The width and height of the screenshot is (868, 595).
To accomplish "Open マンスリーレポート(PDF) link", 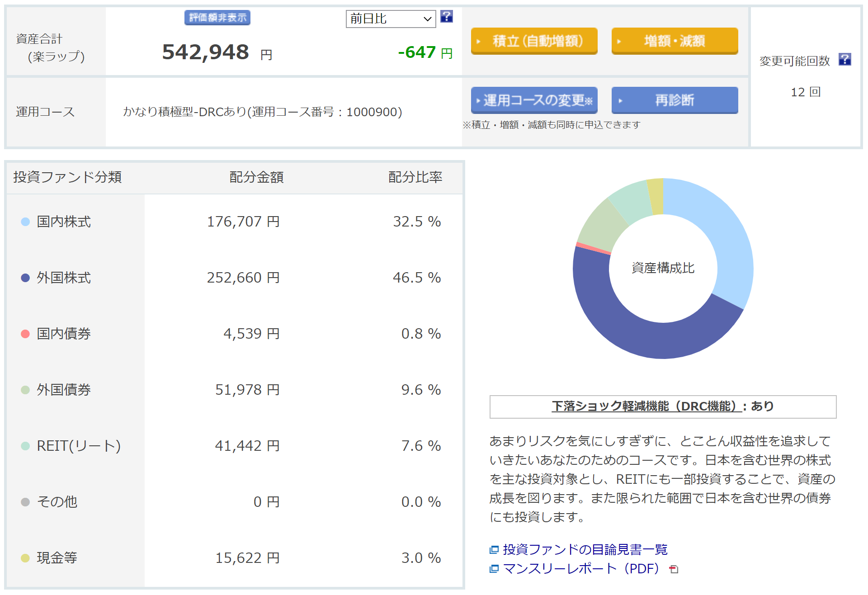I will tap(581, 569).
